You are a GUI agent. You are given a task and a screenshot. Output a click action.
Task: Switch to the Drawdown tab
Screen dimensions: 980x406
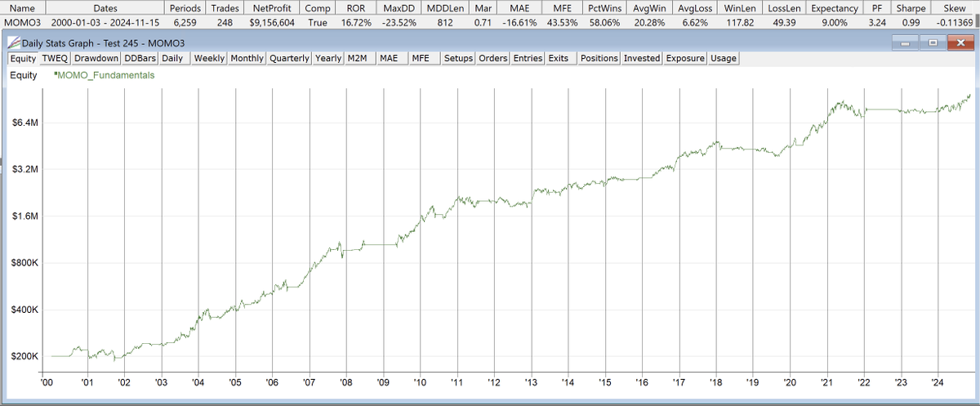[96, 58]
